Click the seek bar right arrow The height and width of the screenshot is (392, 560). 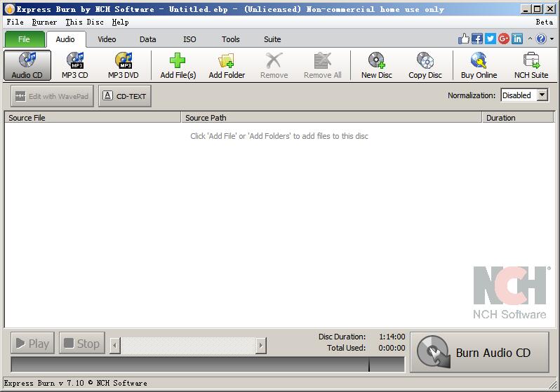[261, 345]
